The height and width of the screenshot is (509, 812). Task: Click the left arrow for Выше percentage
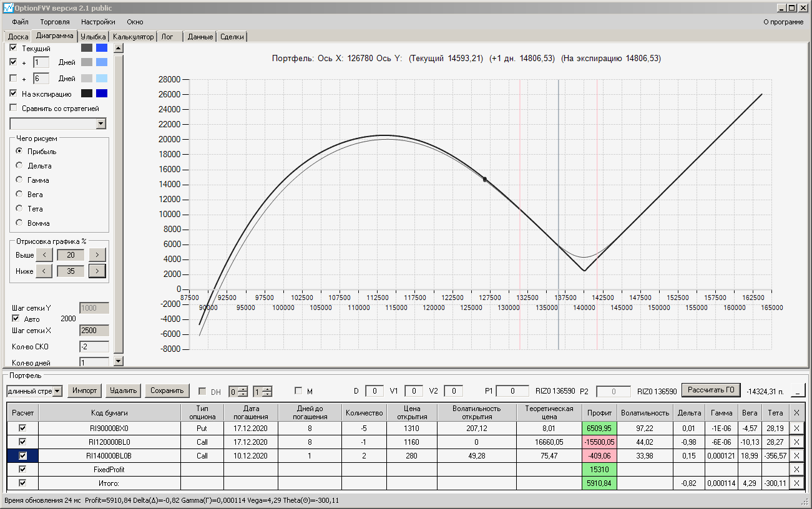(44, 255)
